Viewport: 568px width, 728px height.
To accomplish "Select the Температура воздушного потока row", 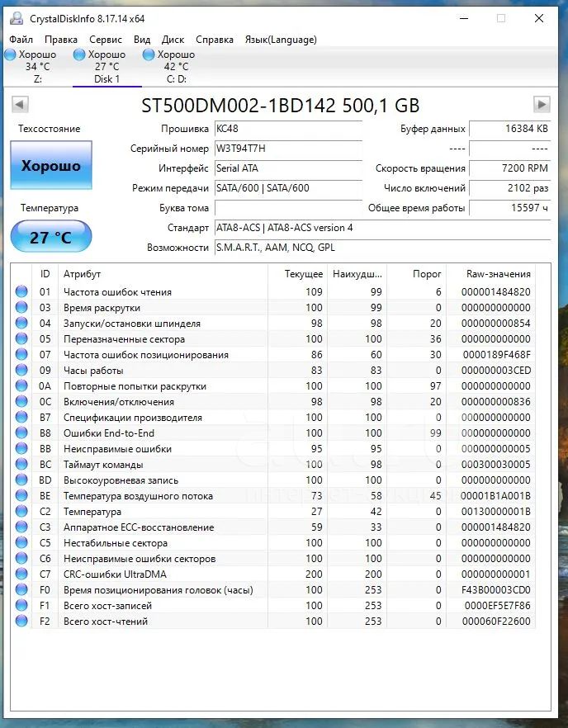I will 273,496.
